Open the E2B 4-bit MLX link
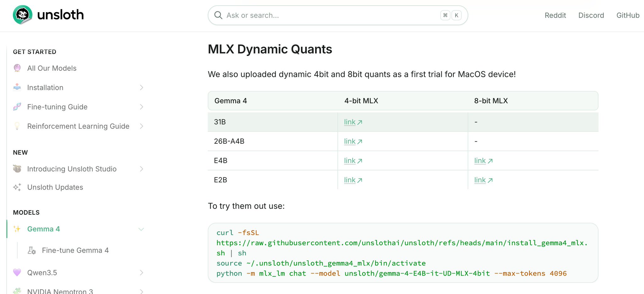644x294 pixels. click(x=353, y=180)
